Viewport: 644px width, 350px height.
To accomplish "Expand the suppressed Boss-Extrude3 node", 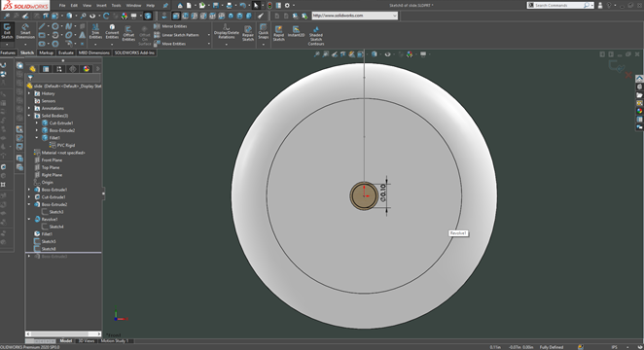I will (29, 256).
